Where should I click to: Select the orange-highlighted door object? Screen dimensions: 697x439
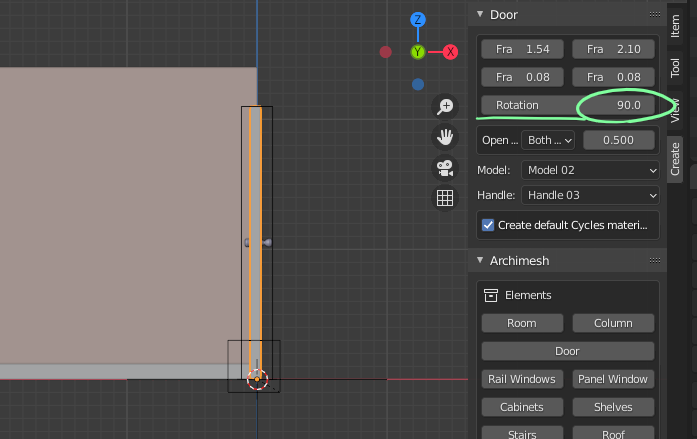(255, 240)
